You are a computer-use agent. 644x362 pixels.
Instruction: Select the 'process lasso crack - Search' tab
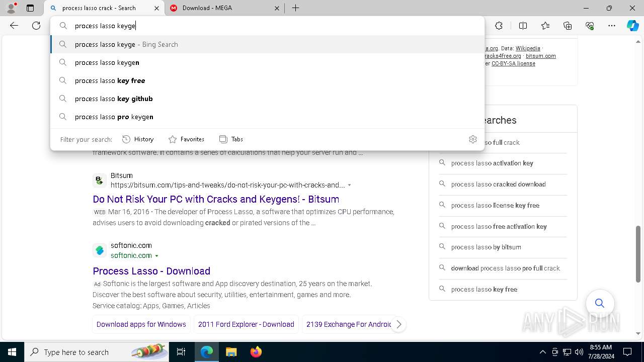pos(104,8)
